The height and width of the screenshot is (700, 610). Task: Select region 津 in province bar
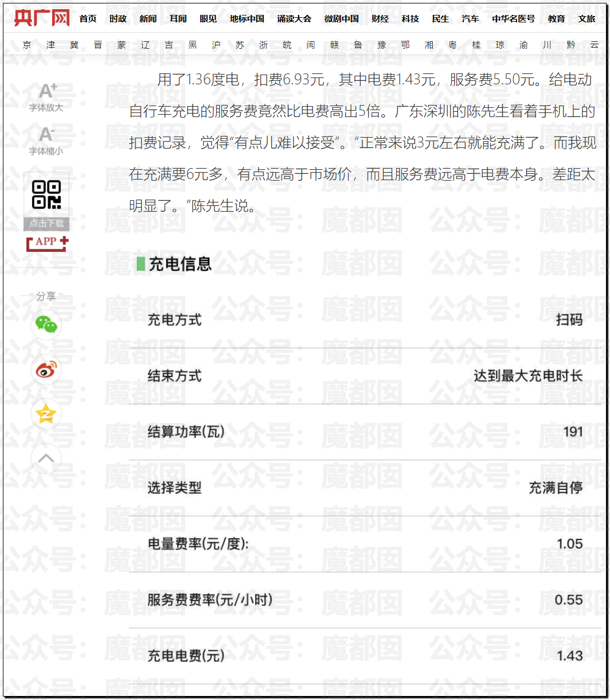pyautogui.click(x=50, y=45)
